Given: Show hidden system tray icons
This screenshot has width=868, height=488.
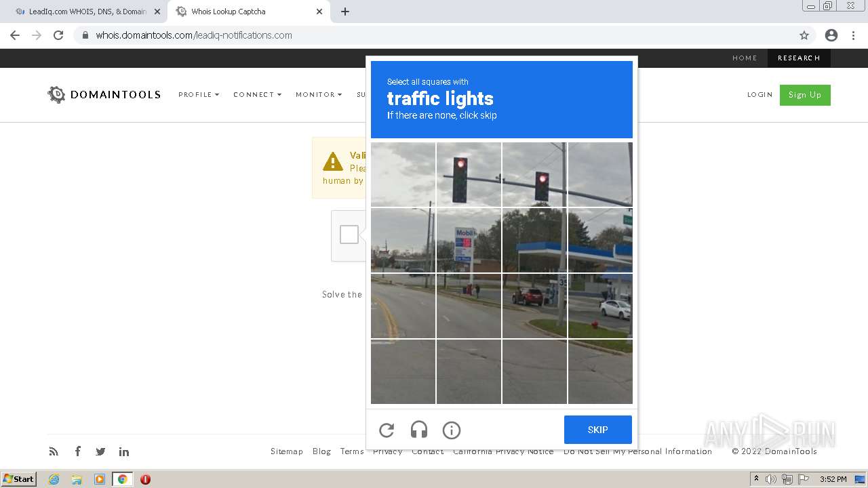Looking at the screenshot, I should (x=756, y=479).
